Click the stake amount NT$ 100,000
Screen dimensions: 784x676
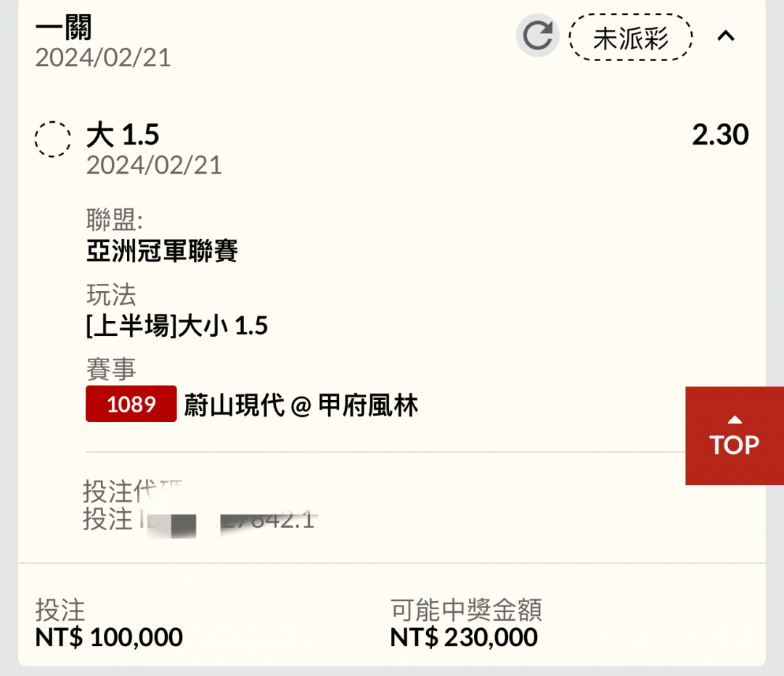click(x=109, y=637)
